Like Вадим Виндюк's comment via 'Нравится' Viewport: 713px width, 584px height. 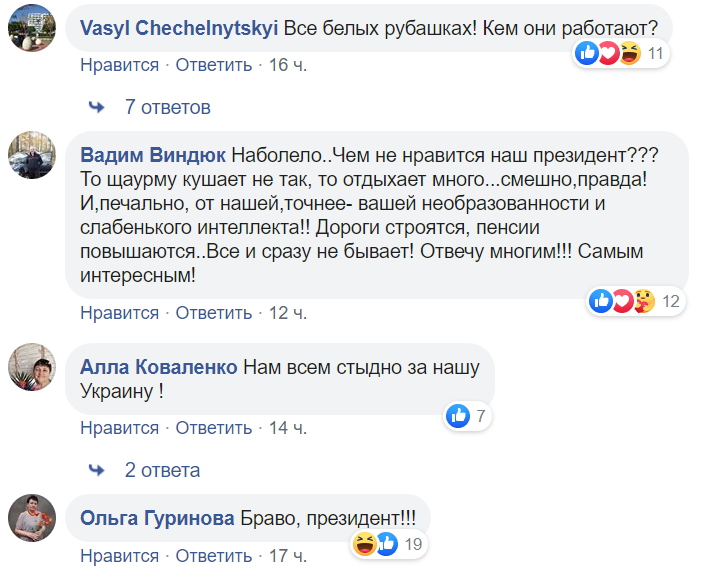coord(119,313)
